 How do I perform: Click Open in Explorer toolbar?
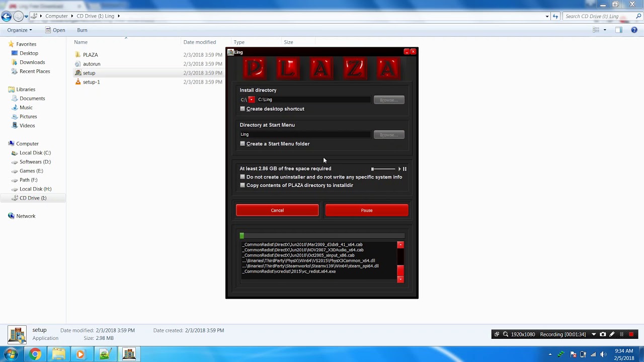coord(55,30)
